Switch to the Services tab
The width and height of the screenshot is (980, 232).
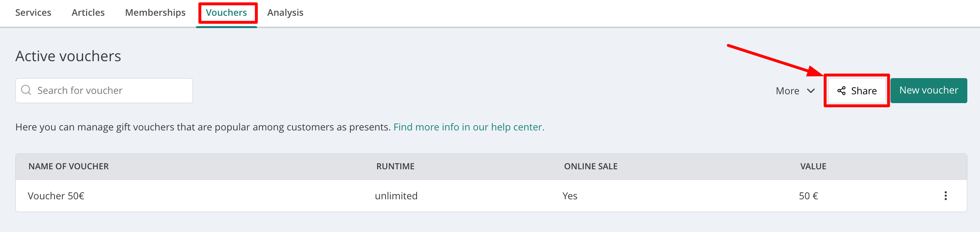[33, 13]
